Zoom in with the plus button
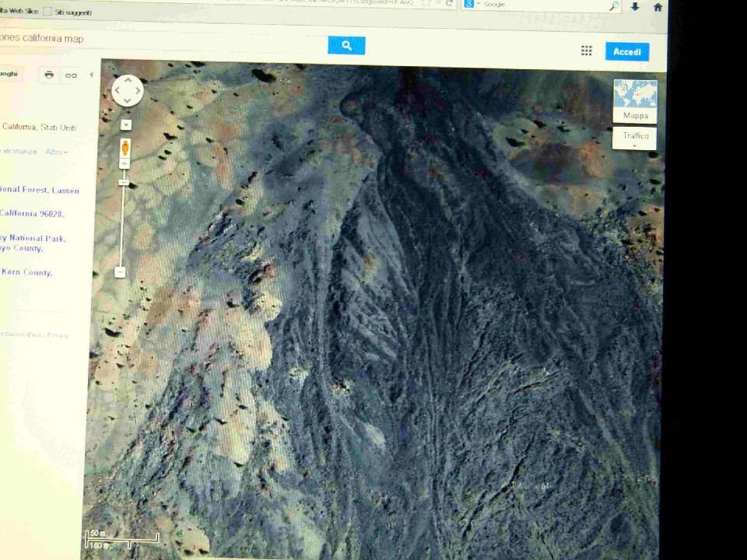Image resolution: width=747 pixels, height=560 pixels. 124,164
